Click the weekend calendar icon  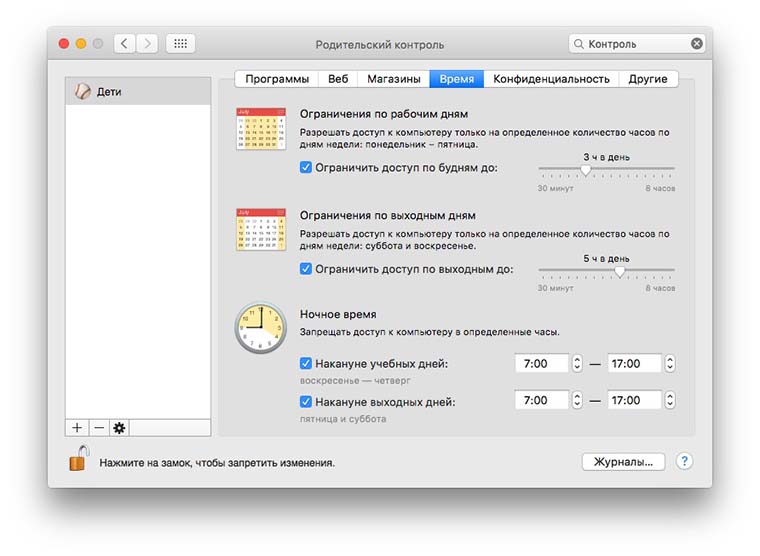tap(261, 230)
